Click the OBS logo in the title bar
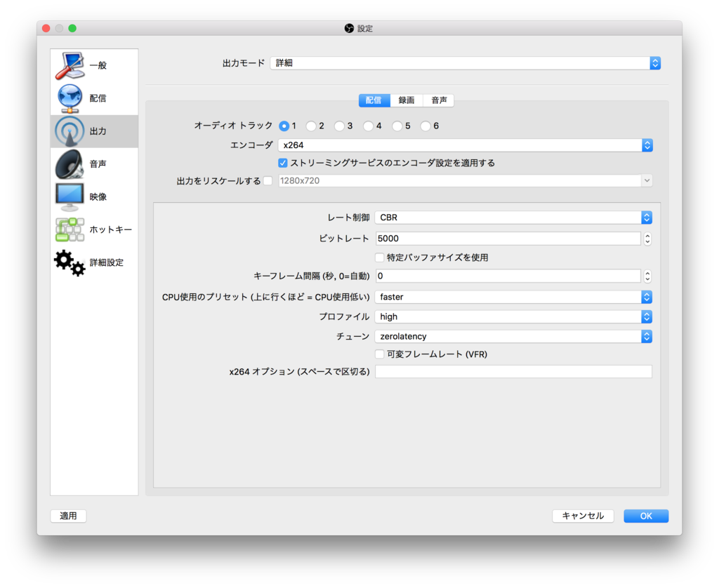The width and height of the screenshot is (719, 588). 349,28
